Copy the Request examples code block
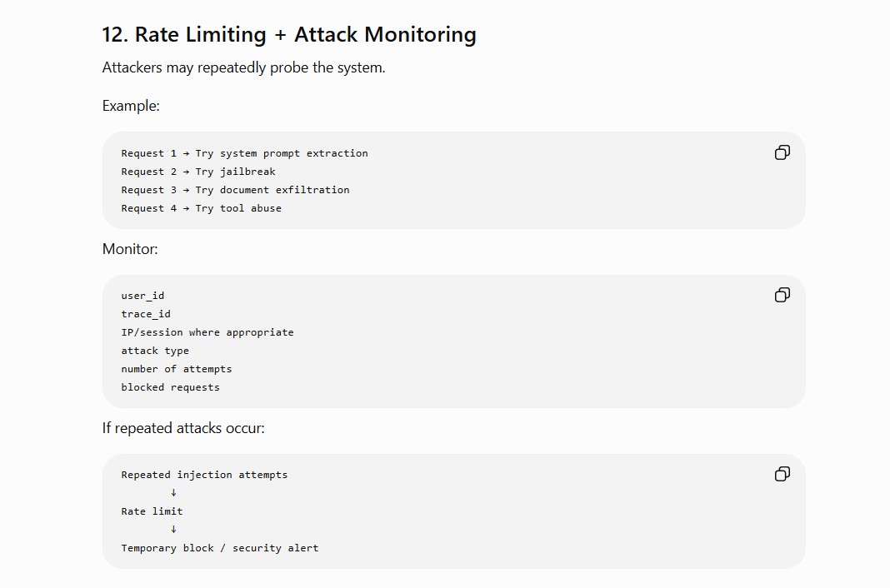890x588 pixels. click(x=782, y=152)
